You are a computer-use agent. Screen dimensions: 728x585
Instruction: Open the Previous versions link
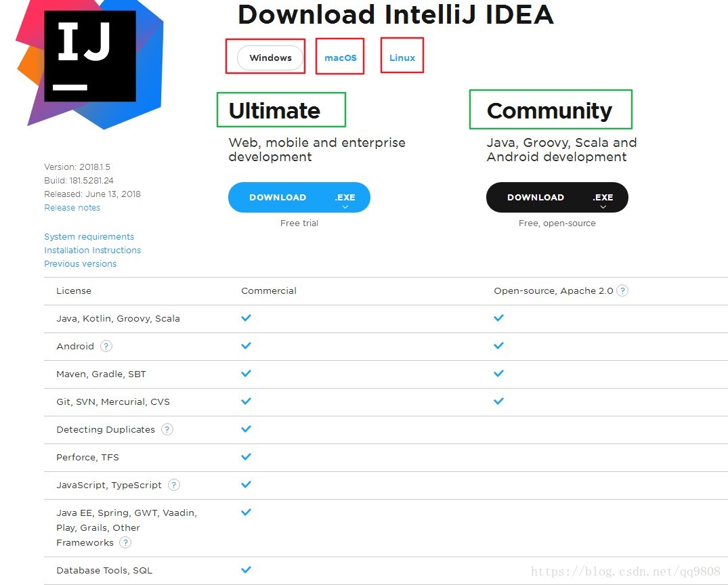[x=81, y=263]
